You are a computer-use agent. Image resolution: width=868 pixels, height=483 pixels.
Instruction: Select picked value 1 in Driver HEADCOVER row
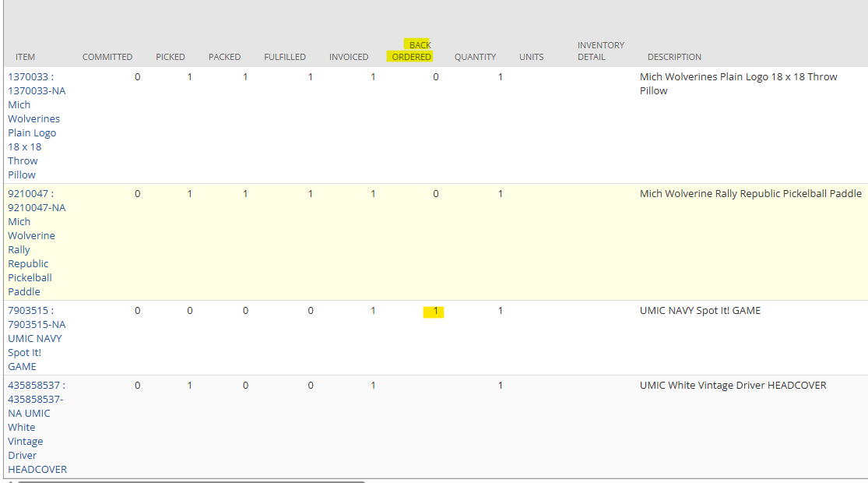point(190,386)
